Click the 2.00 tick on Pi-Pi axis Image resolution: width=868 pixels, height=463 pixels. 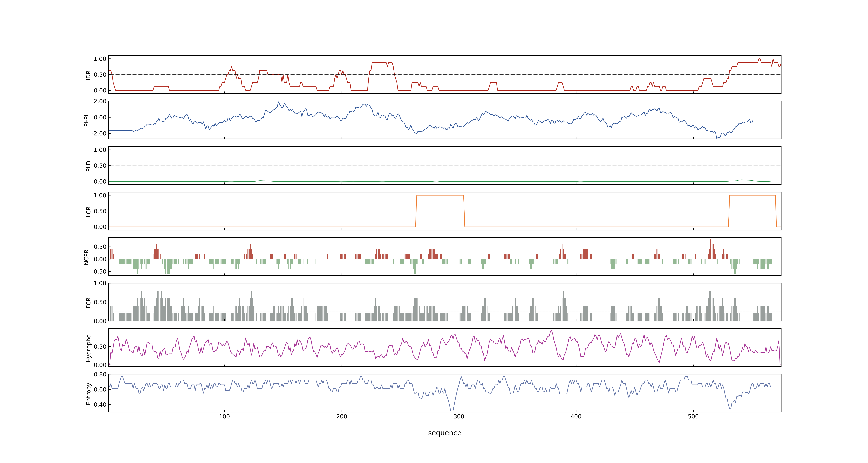click(x=100, y=101)
